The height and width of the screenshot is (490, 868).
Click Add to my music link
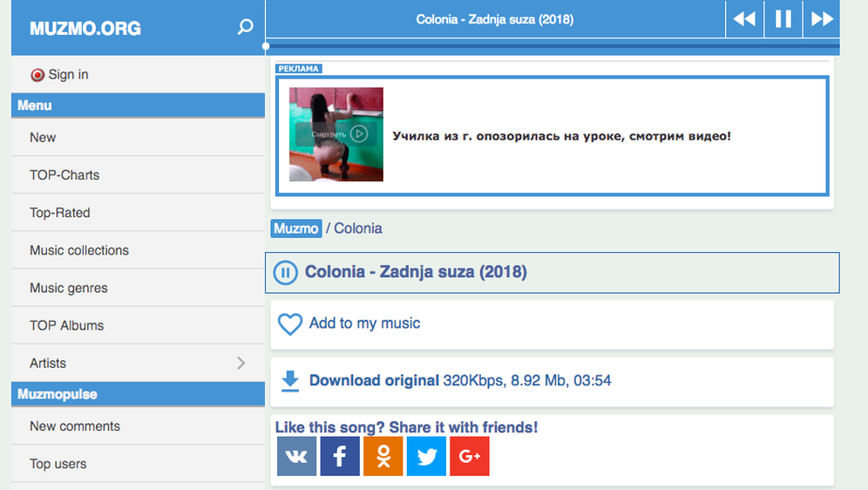(x=364, y=323)
